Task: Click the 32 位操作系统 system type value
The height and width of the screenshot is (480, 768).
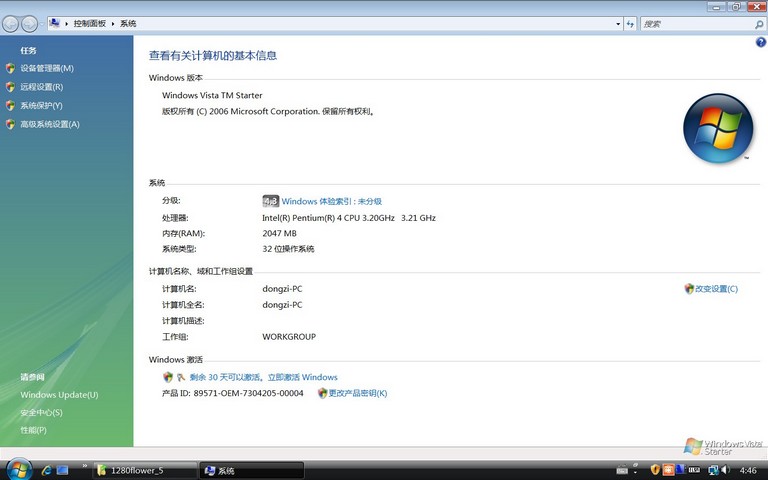Action: tap(288, 249)
